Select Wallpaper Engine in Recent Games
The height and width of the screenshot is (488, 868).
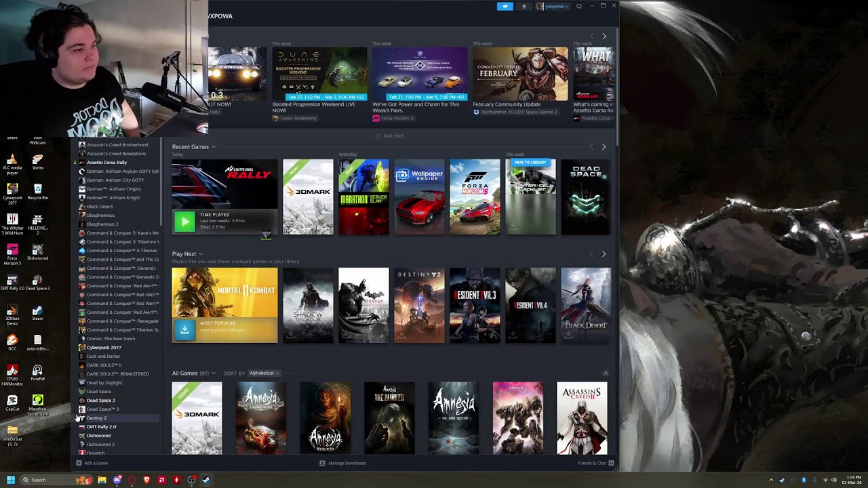click(419, 197)
